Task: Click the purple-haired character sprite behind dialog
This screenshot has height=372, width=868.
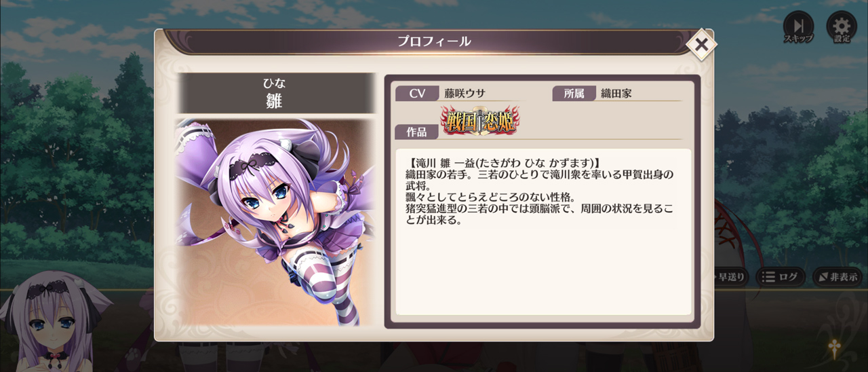Action: point(51,321)
